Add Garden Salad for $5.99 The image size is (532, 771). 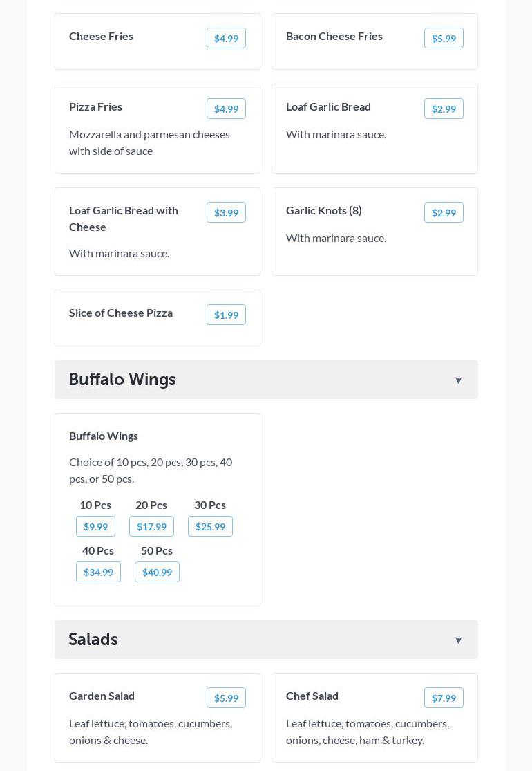[x=226, y=698]
